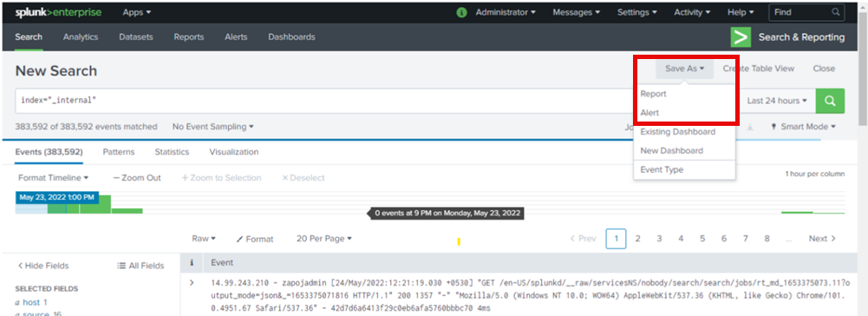868x316 pixels.
Task: Click the info column header icon
Action: pos(192,263)
